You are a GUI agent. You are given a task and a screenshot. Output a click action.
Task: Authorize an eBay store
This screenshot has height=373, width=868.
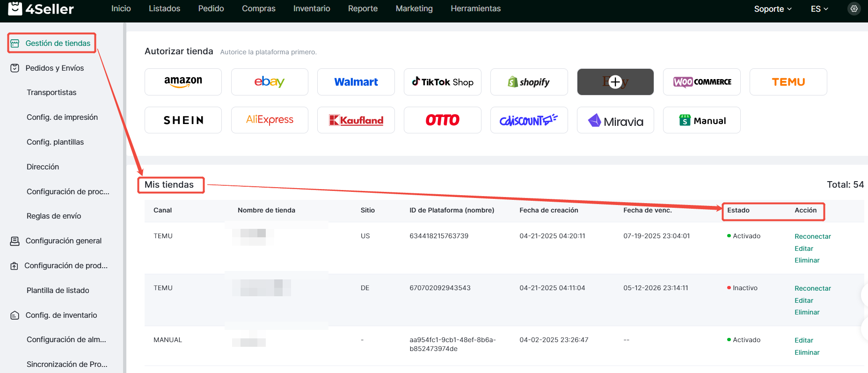[x=270, y=82]
